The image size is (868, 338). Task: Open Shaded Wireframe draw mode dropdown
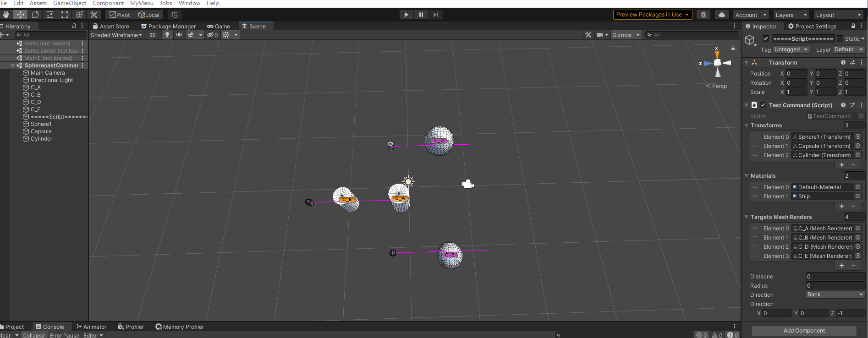click(116, 35)
